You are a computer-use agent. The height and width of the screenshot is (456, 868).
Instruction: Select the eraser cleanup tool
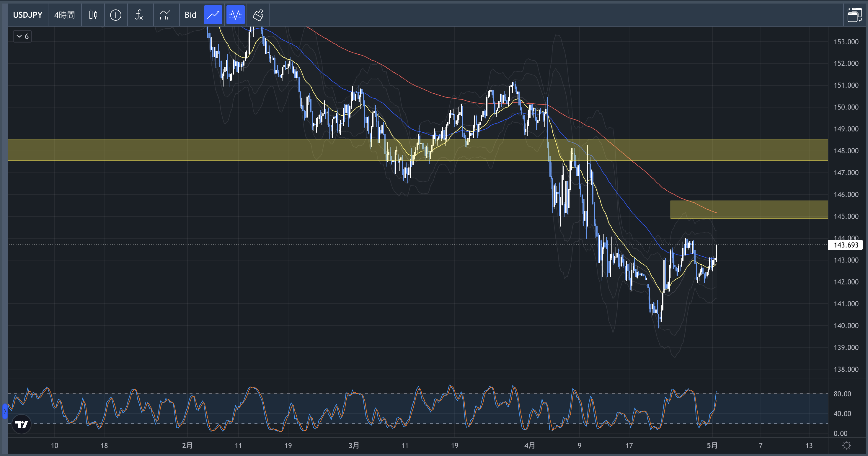click(x=258, y=15)
